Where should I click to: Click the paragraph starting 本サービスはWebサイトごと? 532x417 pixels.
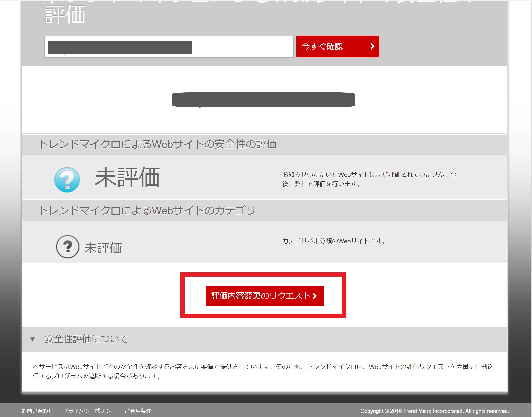point(263,371)
